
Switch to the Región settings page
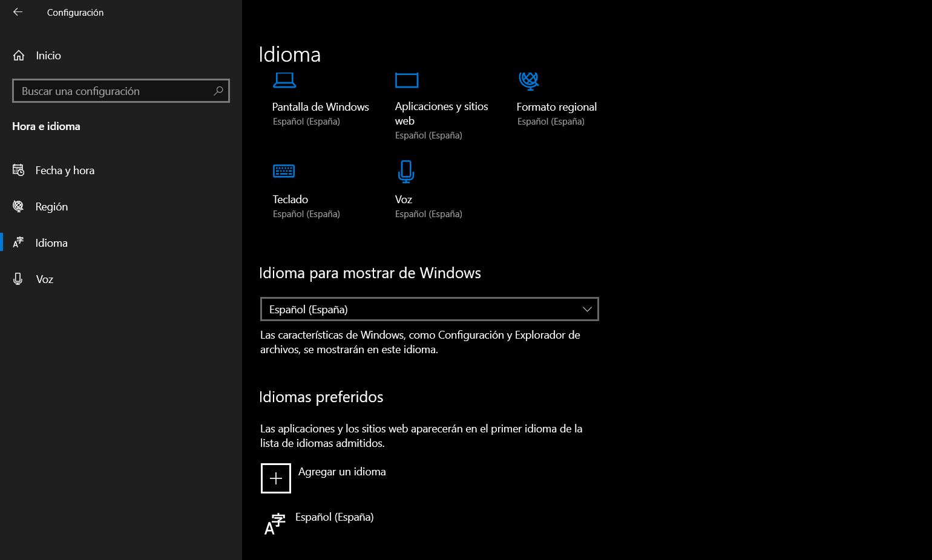click(51, 207)
